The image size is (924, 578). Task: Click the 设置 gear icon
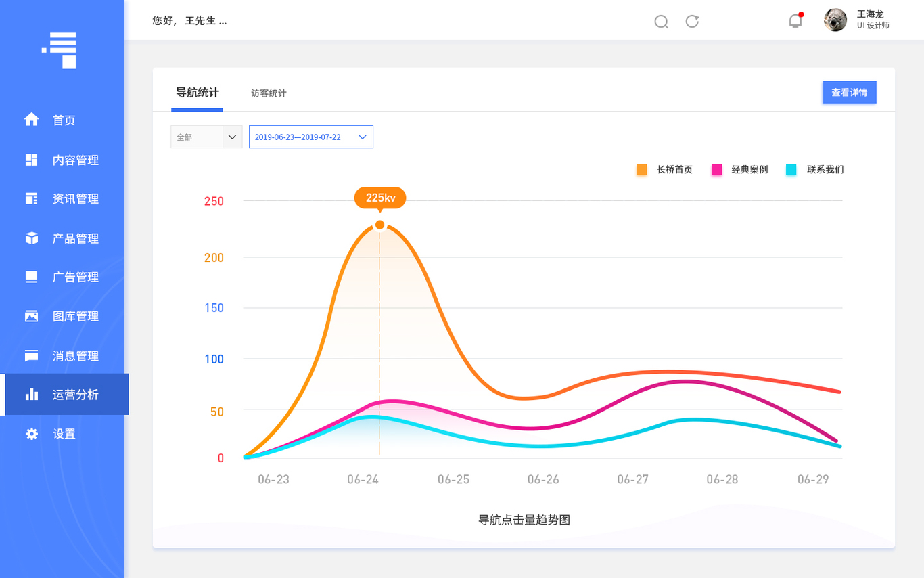32,434
